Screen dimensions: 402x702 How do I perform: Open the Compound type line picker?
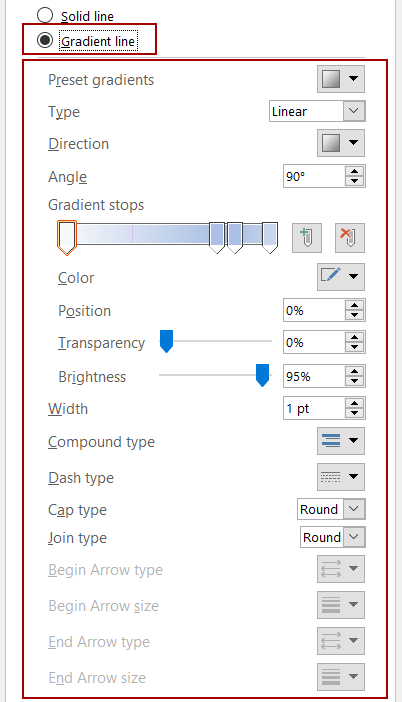(x=341, y=441)
